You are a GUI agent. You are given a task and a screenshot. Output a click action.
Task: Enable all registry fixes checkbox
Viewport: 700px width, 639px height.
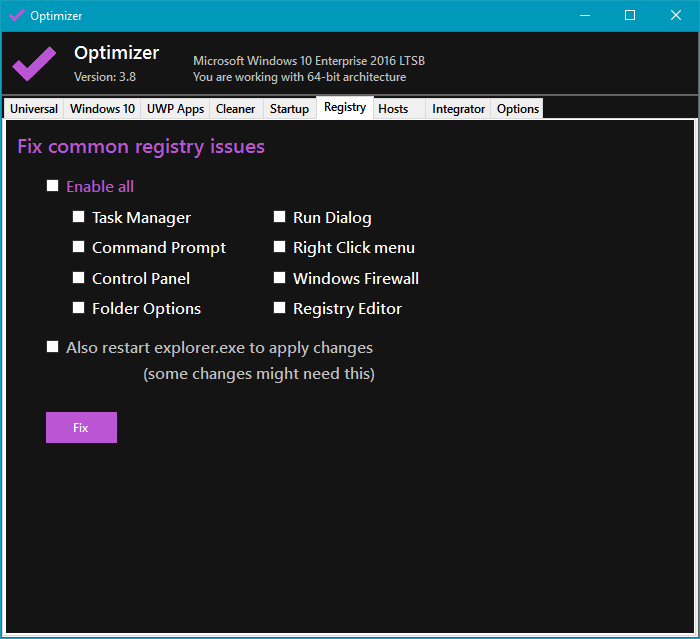[53, 186]
